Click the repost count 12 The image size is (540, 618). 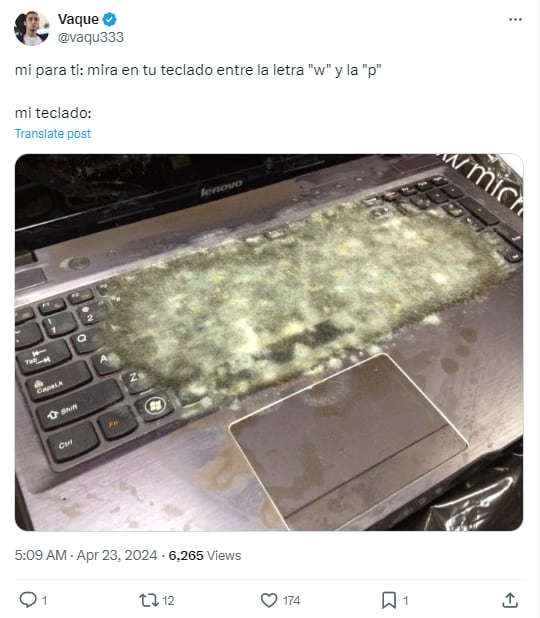coord(168,601)
